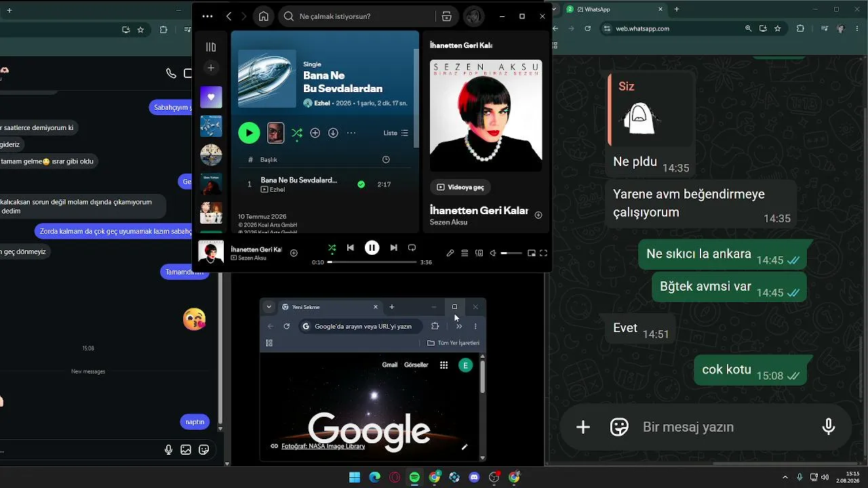Viewport: 868px width, 488px height.
Task: Add İhanetten Geri Kalan via right panel plus
Action: pyautogui.click(x=538, y=215)
